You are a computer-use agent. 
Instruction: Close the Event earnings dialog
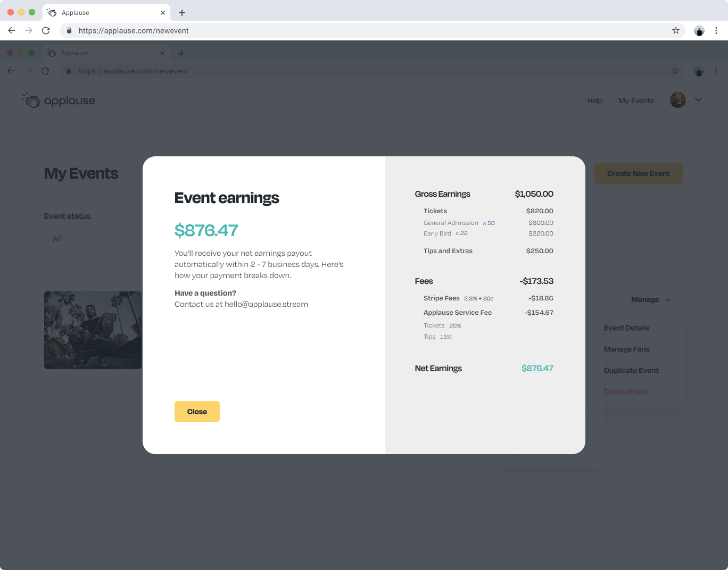point(197,412)
